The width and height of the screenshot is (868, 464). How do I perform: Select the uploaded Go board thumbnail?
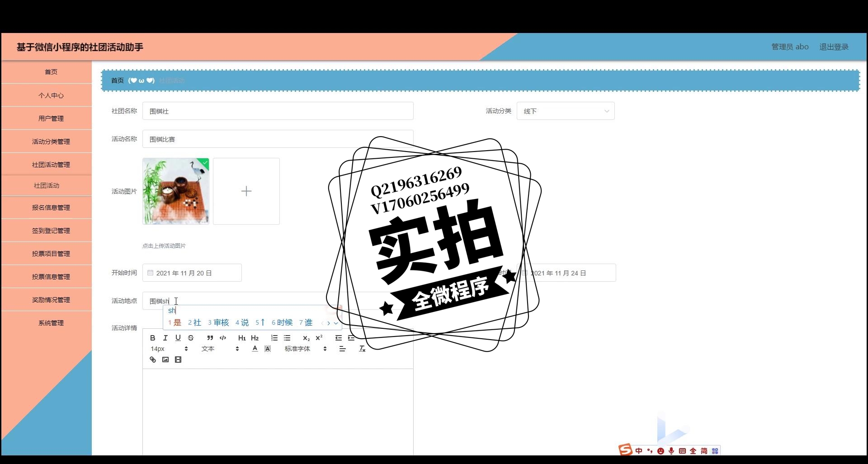(x=176, y=191)
